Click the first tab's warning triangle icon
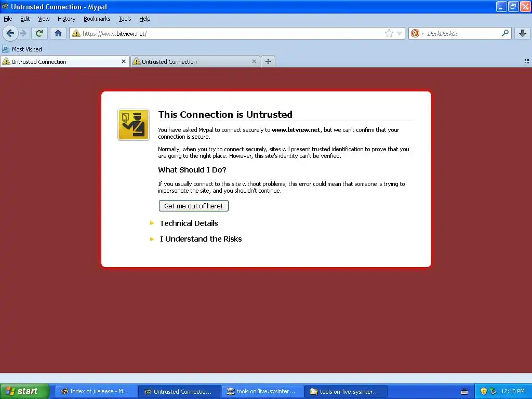Image resolution: width=532 pixels, height=399 pixels. [6, 61]
